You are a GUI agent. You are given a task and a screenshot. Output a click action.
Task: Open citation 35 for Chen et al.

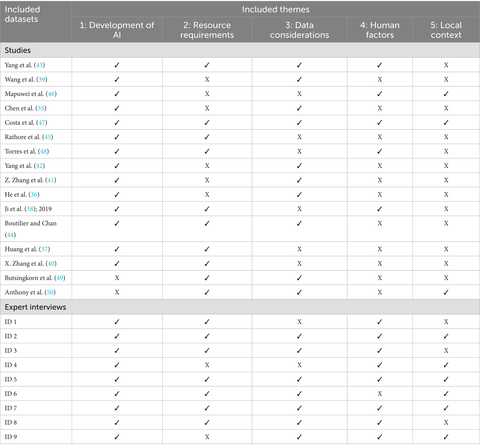pyautogui.click(x=41, y=108)
